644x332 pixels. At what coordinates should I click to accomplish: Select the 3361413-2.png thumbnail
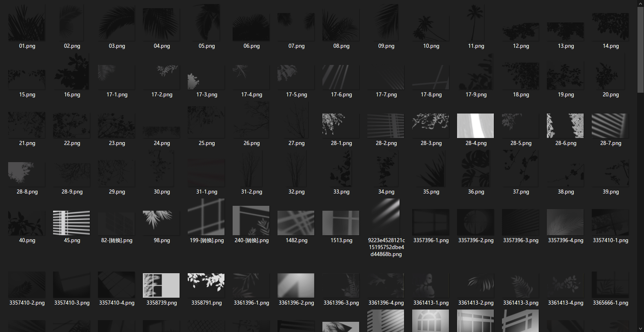tap(476, 285)
